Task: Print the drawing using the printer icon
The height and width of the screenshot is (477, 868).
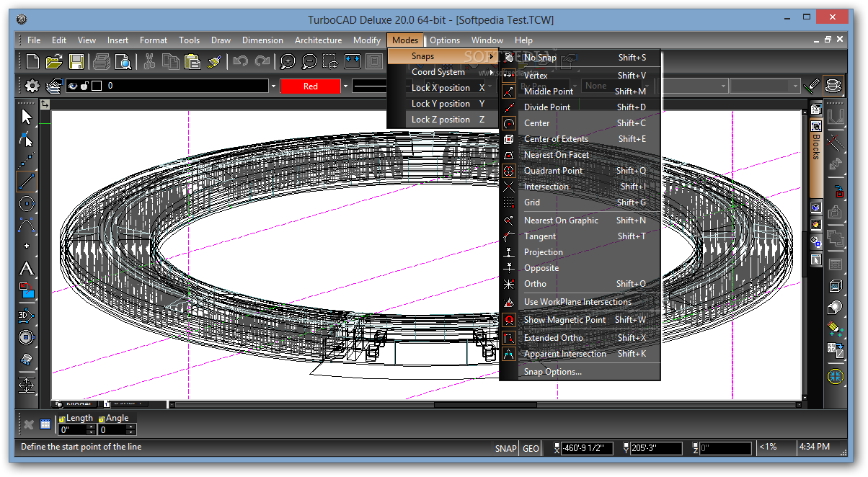Action: tap(102, 61)
